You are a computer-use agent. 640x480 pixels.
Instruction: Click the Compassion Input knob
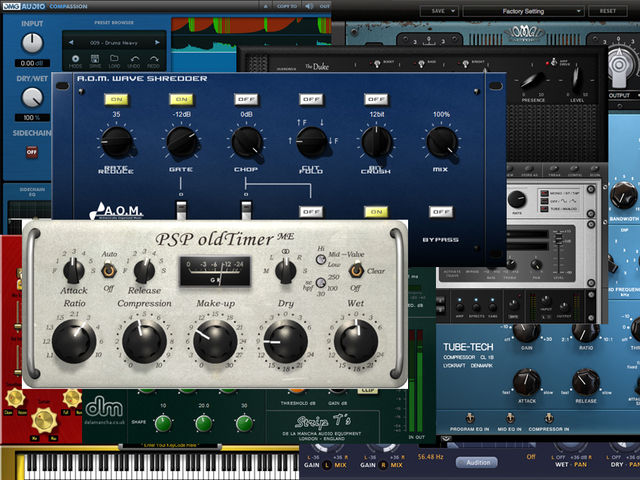pos(32,43)
